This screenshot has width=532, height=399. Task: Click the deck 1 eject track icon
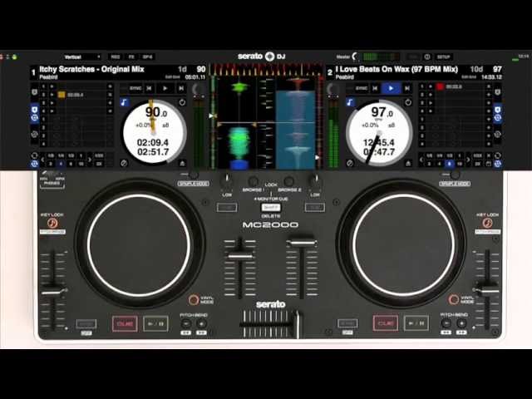183,163
